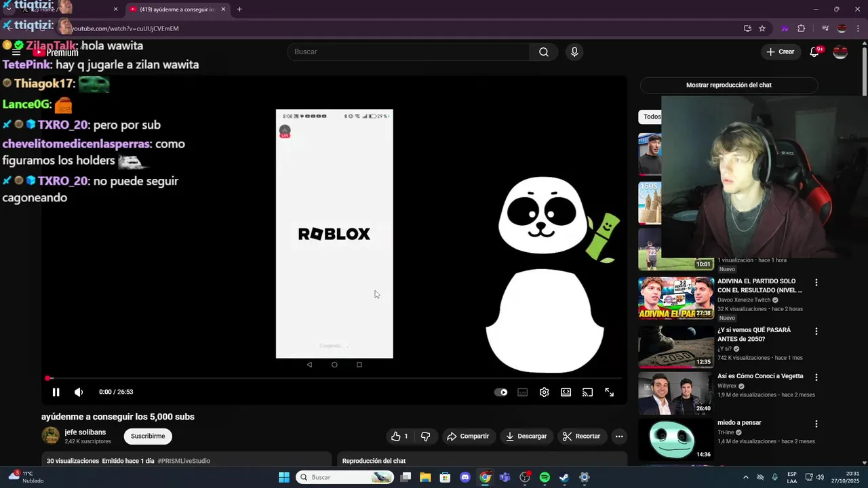Image resolution: width=868 pixels, height=488 pixels.
Task: Click the Crear button
Action: pos(780,52)
